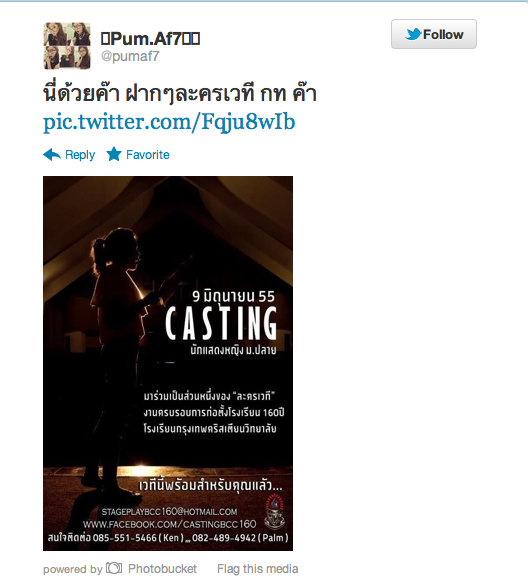This screenshot has height=587, width=528.
Task: Click the Reply arrow icon
Action: pyautogui.click(x=52, y=155)
